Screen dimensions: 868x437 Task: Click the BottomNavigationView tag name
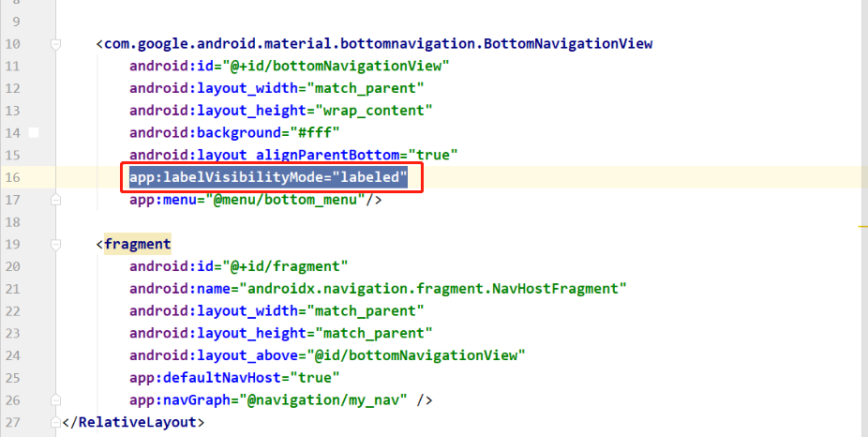pos(378,44)
